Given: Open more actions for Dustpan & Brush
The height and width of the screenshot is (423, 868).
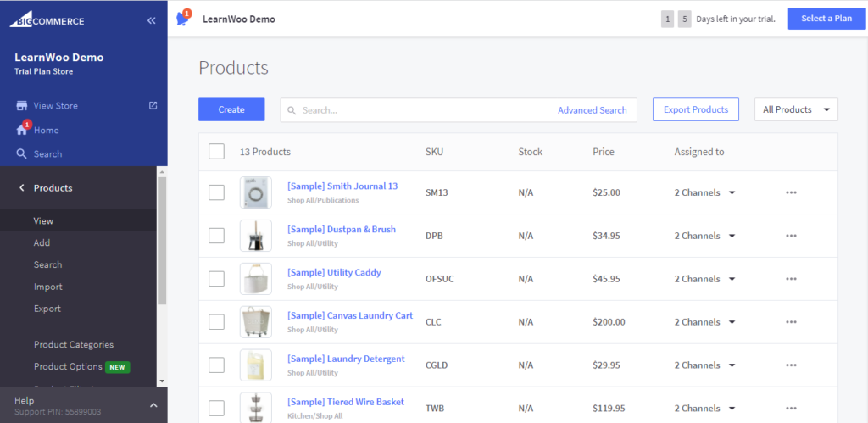Looking at the screenshot, I should tap(791, 236).
